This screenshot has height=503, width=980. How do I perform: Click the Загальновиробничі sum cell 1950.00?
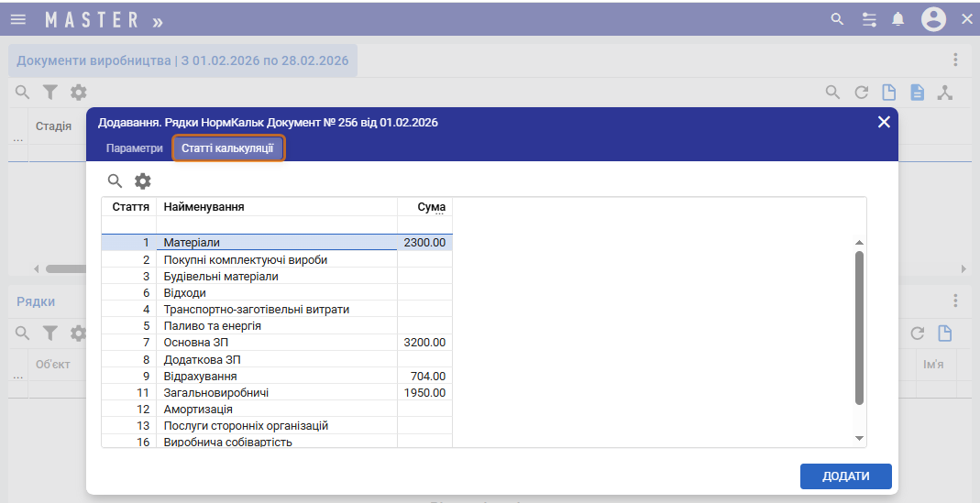(424, 393)
